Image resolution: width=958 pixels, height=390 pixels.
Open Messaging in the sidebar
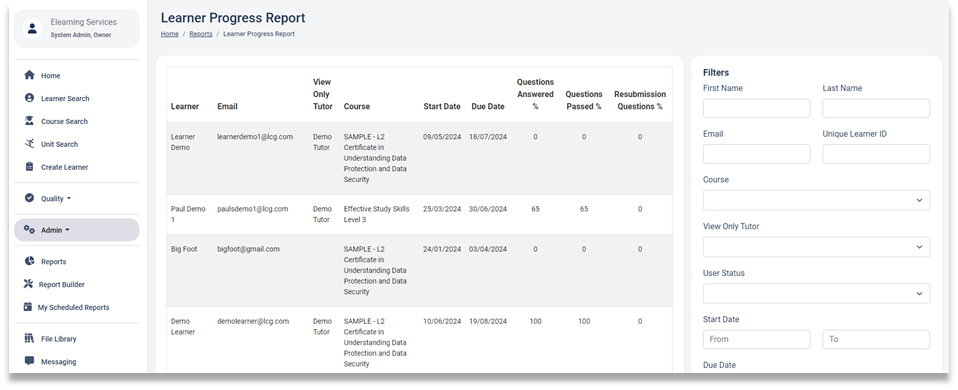pos(59,362)
